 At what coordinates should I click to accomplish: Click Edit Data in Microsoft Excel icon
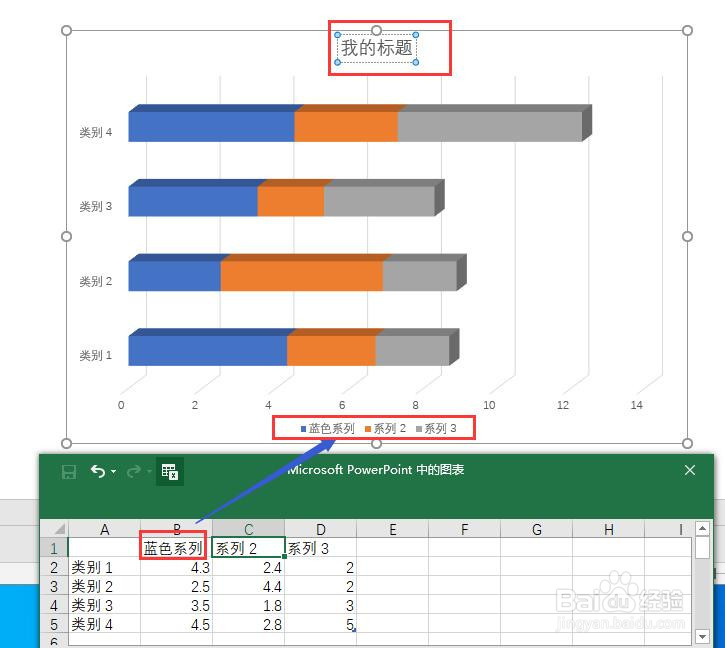170,472
